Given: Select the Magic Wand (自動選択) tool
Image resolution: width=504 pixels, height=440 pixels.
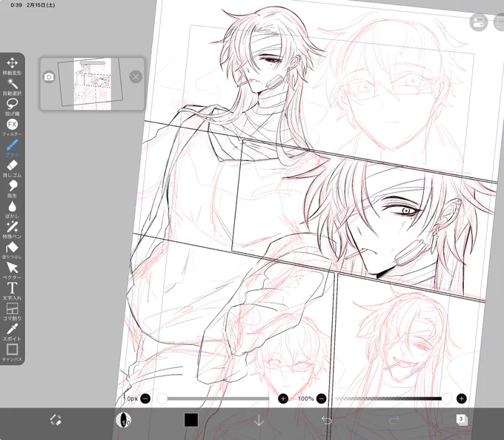Looking at the screenshot, I should point(12,87).
